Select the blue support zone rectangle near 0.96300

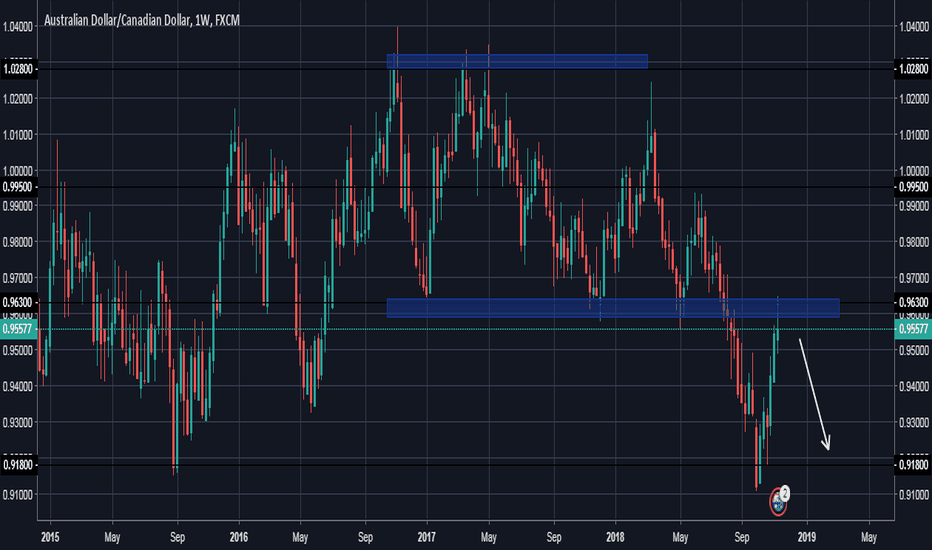click(613, 308)
